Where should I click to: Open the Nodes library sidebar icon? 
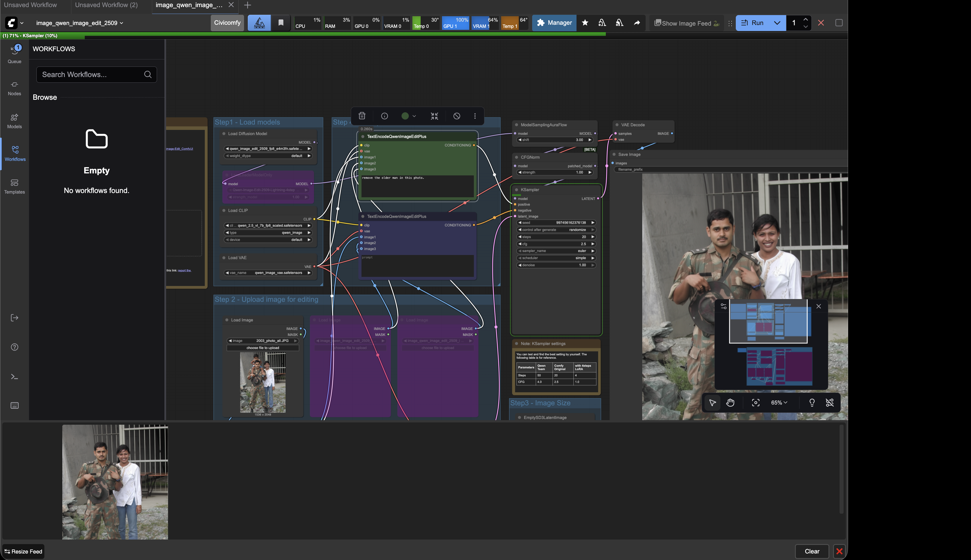pos(15,88)
